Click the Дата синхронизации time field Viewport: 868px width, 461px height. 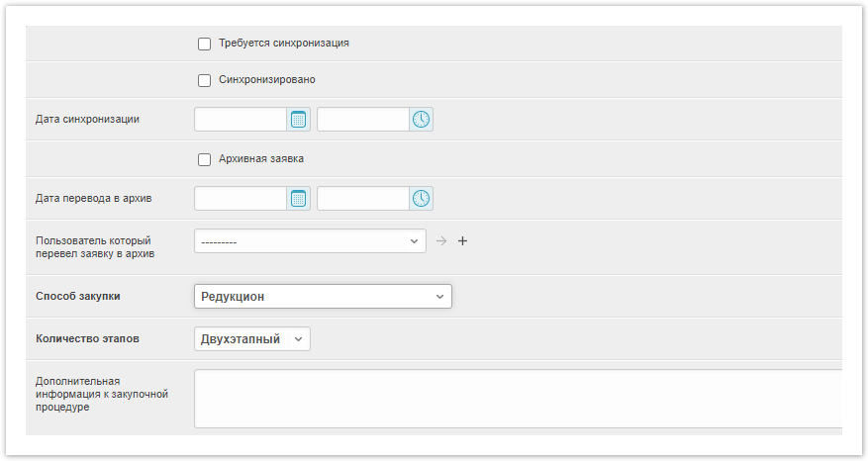(x=362, y=120)
